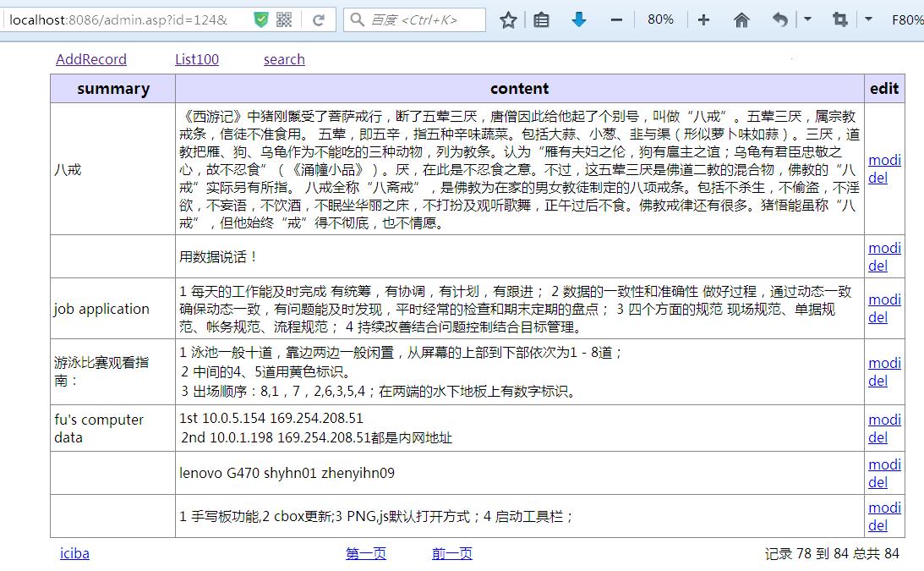Screen dimensions: 924x571
Task: Zoom in using the plus icon
Action: [x=703, y=19]
